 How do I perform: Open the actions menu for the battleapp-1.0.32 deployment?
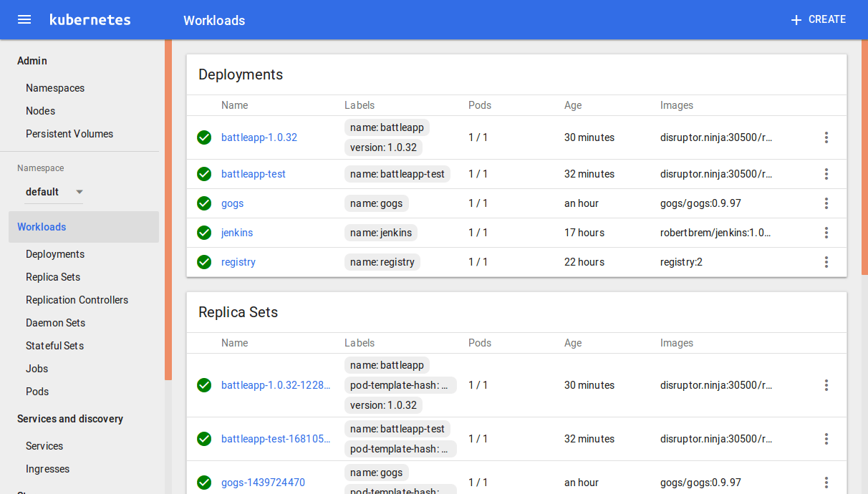point(826,137)
